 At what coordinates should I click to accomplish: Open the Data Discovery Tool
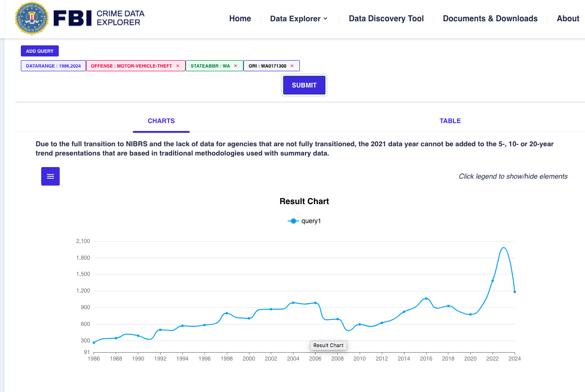tap(386, 19)
